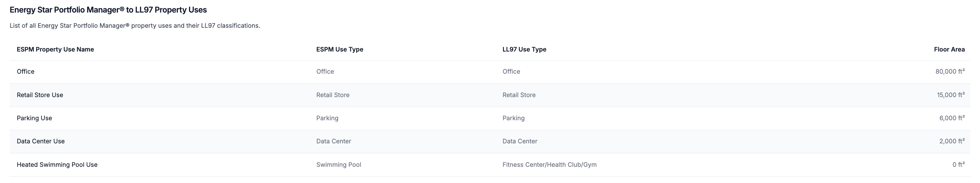
Task: Click the property uses description text
Action: [135, 26]
